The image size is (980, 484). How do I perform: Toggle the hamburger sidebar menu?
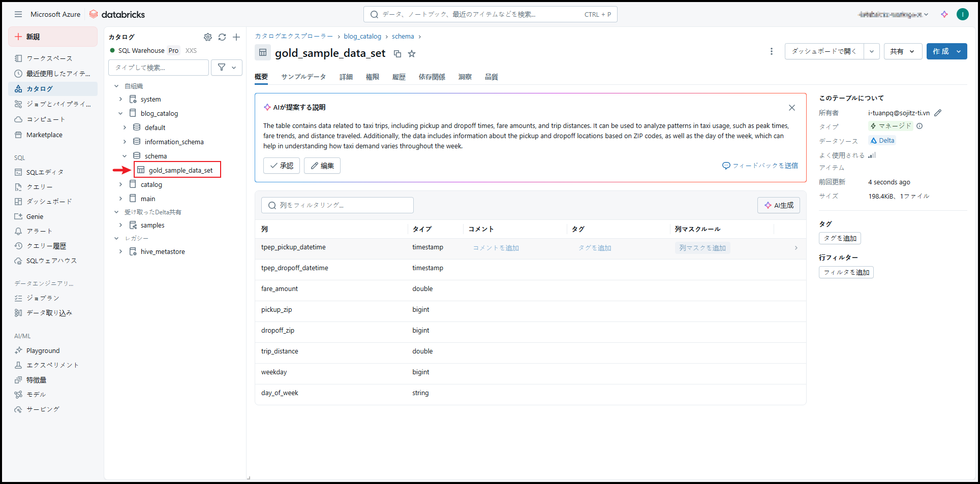pyautogui.click(x=18, y=14)
